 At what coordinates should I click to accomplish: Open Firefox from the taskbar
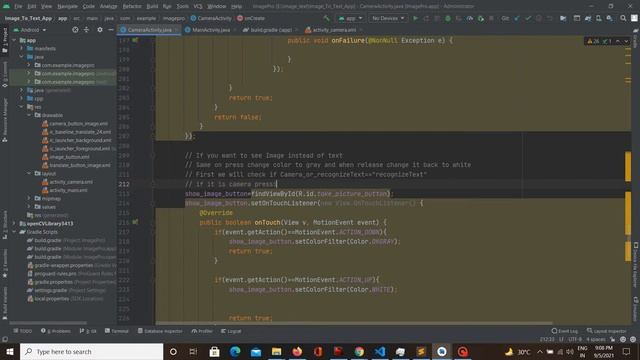point(297,351)
